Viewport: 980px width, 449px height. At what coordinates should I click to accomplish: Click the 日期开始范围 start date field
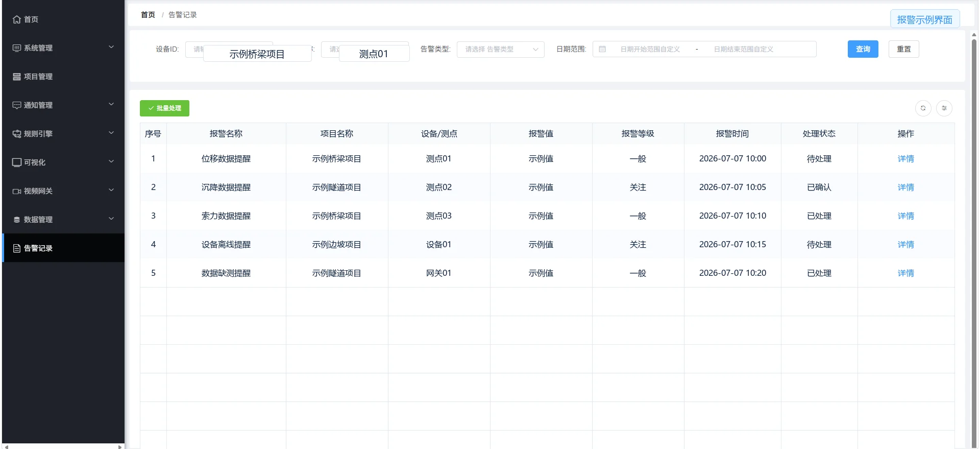click(x=650, y=49)
